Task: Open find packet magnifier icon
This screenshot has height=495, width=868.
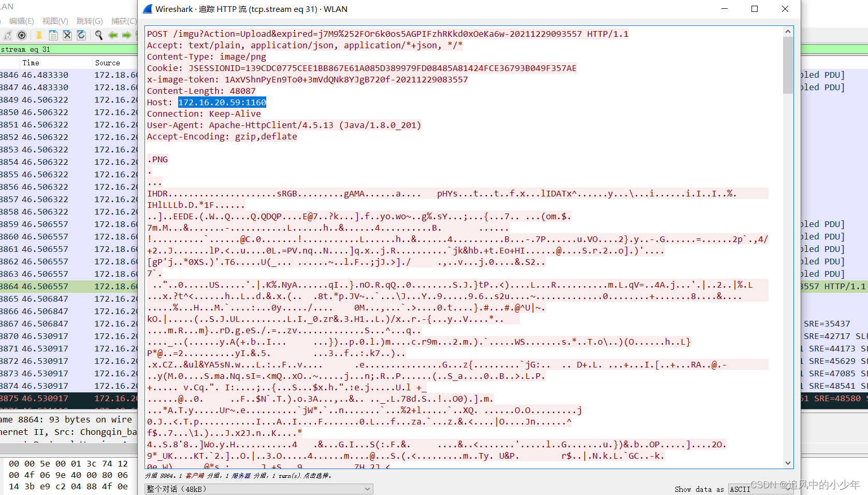Action: (x=98, y=35)
